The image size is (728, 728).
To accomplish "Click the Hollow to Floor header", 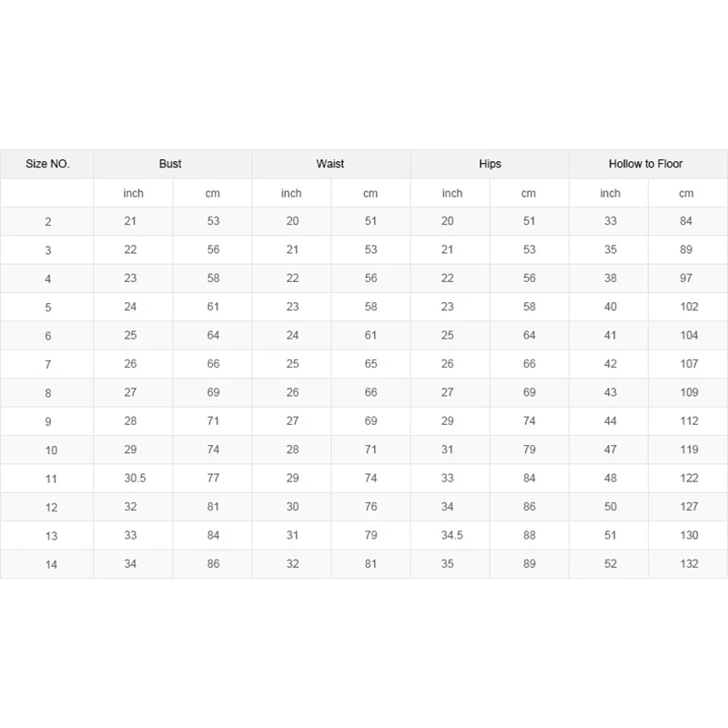I will pos(646,164).
